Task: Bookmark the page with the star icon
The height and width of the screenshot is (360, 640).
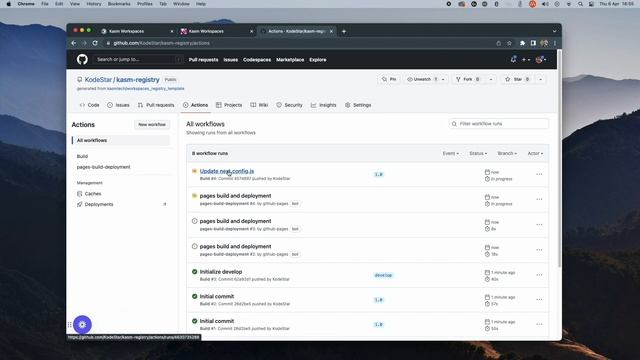Action: point(509,43)
